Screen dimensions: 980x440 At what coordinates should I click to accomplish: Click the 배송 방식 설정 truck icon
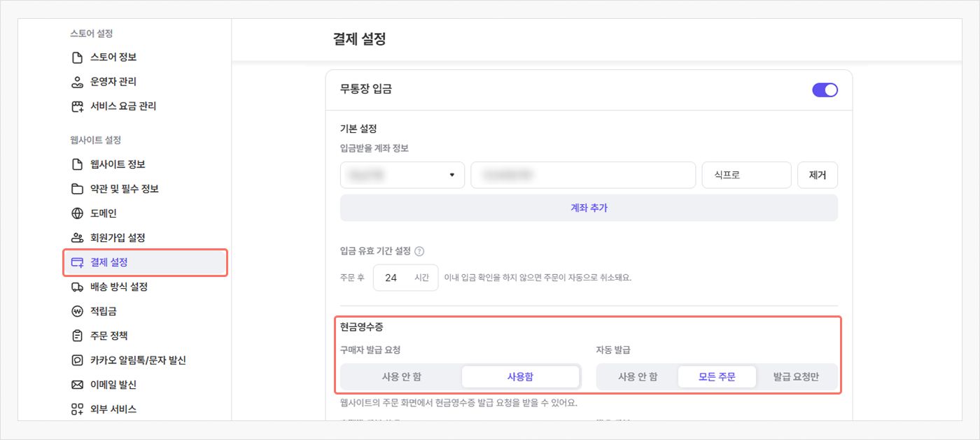(78, 287)
